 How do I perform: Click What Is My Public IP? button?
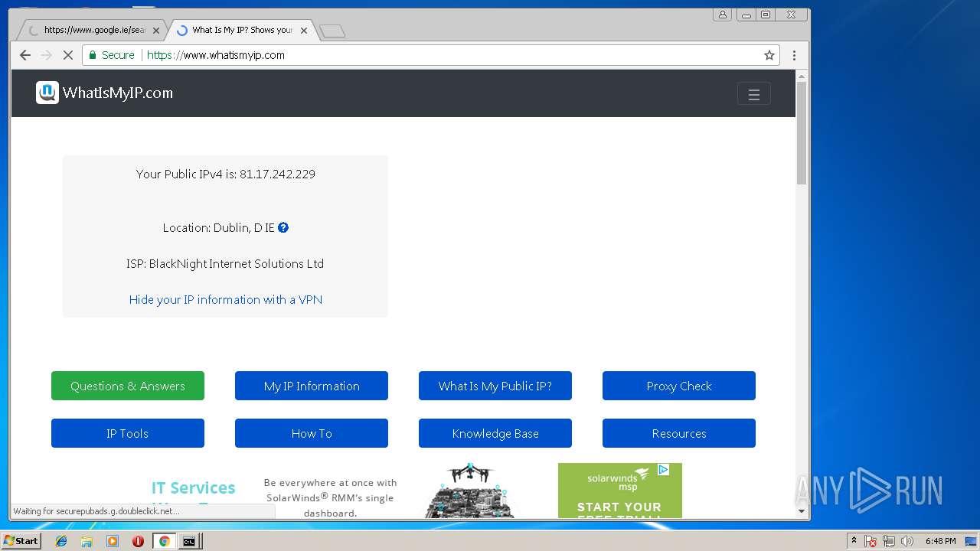click(x=495, y=386)
